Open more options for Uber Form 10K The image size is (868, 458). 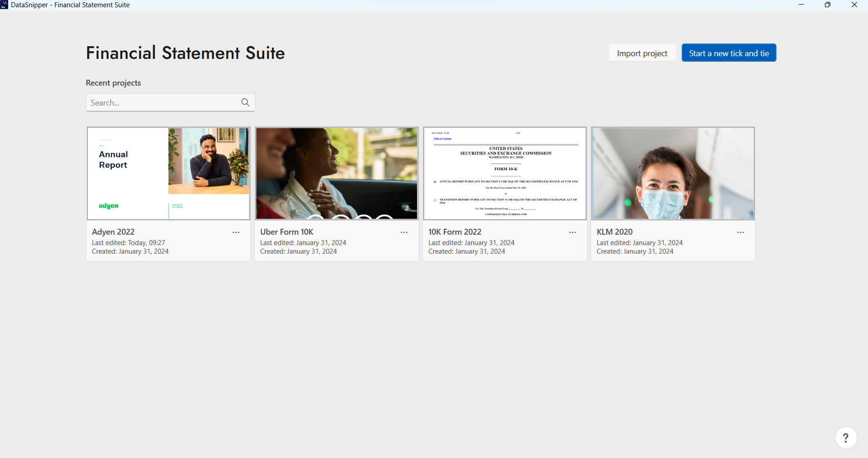point(404,232)
